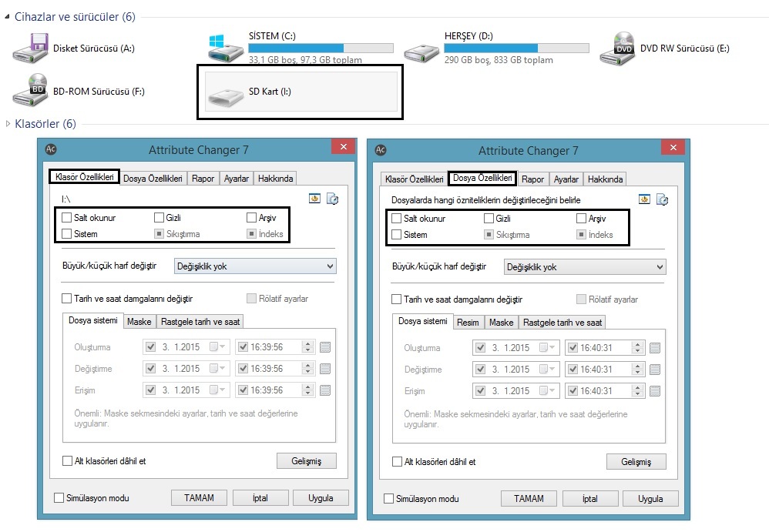
Task: Toggle İndeks checkbox in right window
Action: coord(581,235)
